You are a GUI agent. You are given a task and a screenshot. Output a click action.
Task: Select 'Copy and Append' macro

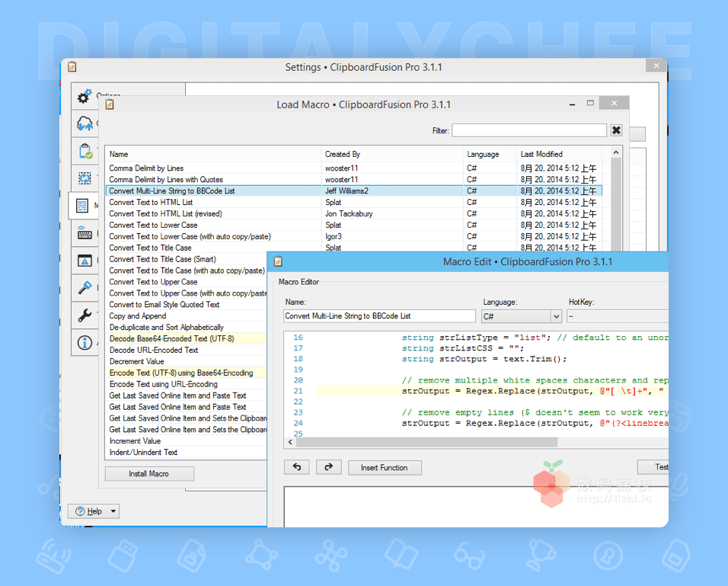(187, 316)
